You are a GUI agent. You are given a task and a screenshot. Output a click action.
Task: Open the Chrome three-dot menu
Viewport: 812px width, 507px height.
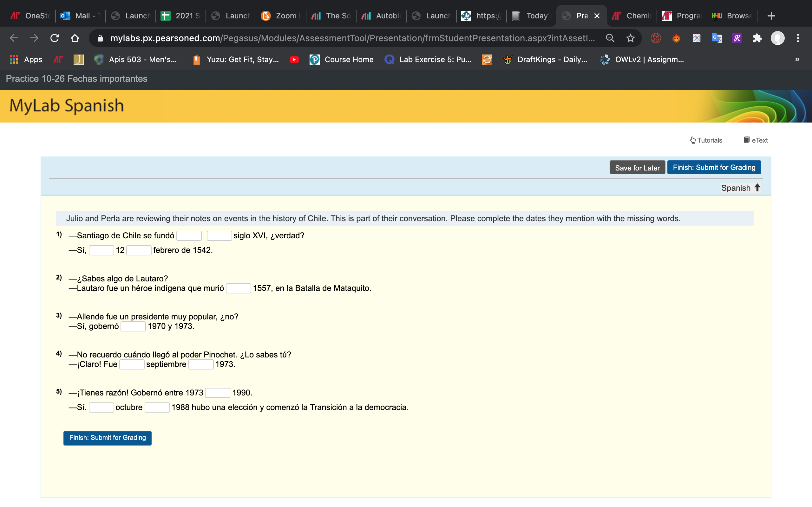coord(798,38)
